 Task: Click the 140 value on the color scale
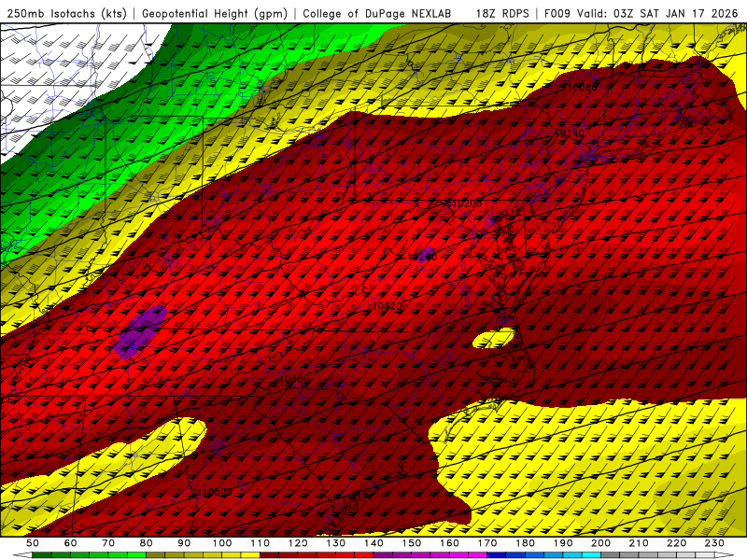(x=373, y=543)
